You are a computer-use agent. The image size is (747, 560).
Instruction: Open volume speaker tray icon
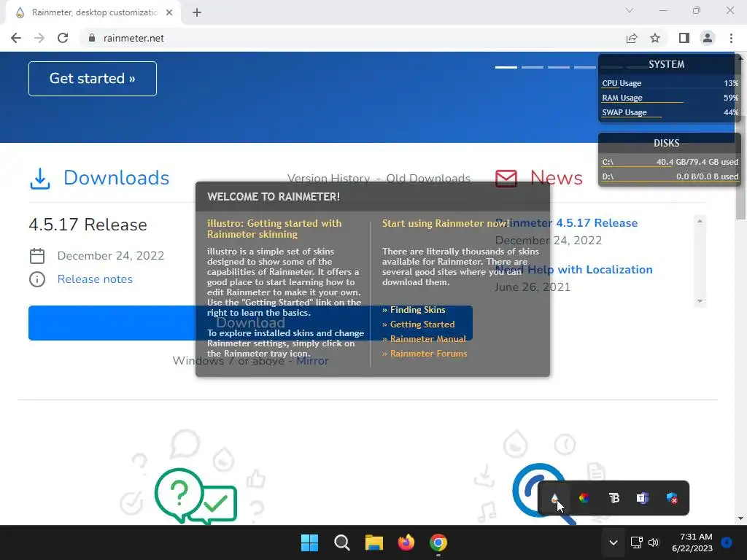pyautogui.click(x=654, y=542)
